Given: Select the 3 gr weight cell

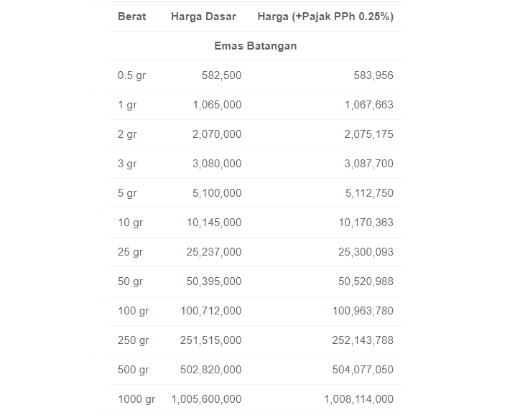Looking at the screenshot, I should 127,164.
